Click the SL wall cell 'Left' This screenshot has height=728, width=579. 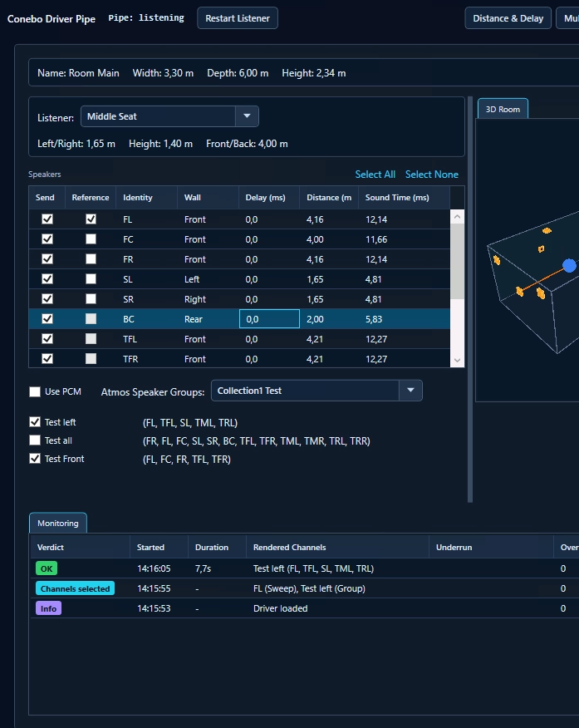click(x=192, y=279)
